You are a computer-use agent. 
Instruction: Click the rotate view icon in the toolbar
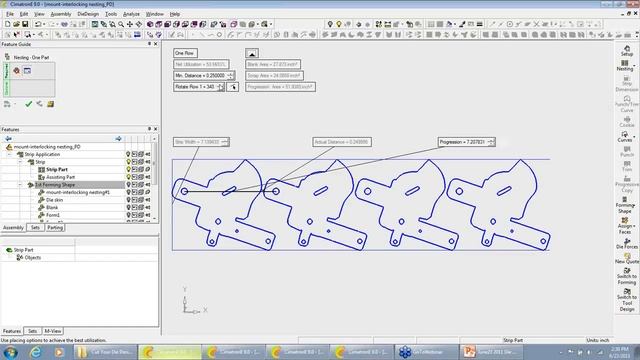pos(139,24)
